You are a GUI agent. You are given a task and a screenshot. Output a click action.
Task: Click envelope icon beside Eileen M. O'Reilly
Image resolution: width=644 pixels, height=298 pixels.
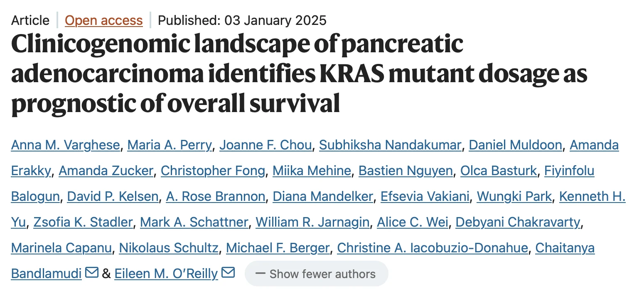pyautogui.click(x=228, y=273)
